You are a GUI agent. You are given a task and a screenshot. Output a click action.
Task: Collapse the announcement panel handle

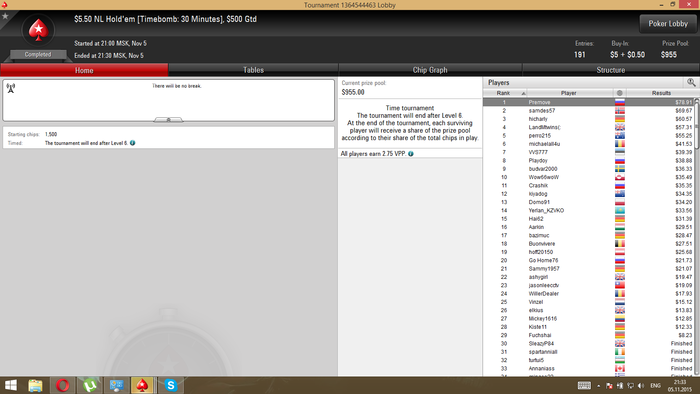[168, 120]
